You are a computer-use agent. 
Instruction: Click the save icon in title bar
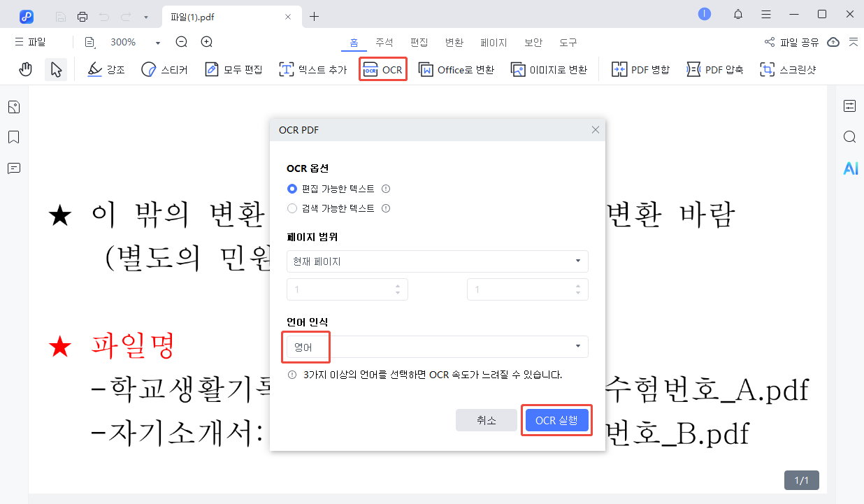tap(61, 16)
